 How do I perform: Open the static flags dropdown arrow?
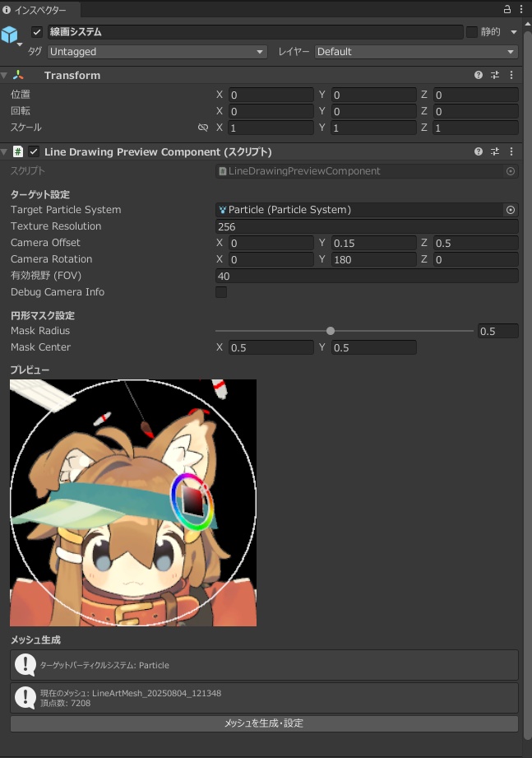point(514,32)
